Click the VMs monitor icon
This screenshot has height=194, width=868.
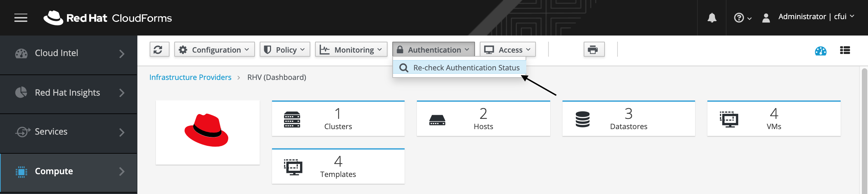click(729, 119)
